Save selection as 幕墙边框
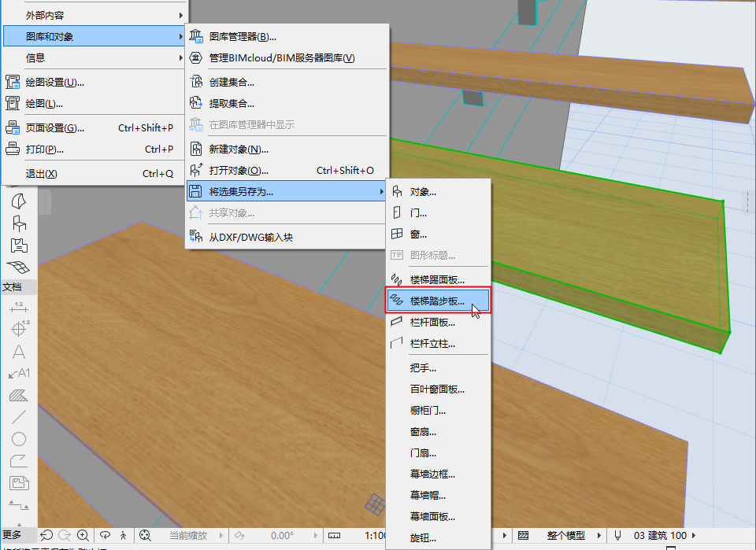Screen dimensions: 756x550 click(x=439, y=474)
